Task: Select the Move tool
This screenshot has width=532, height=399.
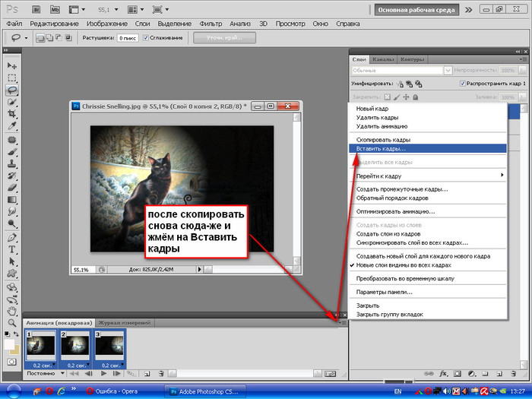Action: [x=12, y=65]
